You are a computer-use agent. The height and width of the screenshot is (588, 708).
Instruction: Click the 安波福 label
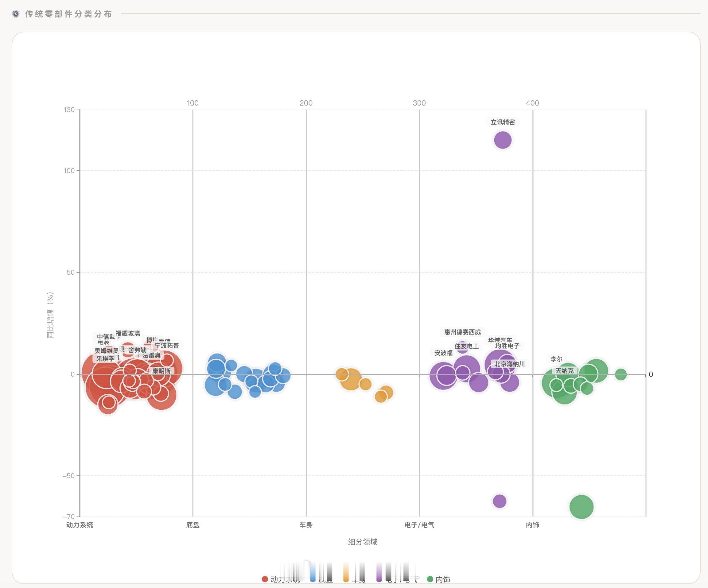(443, 353)
